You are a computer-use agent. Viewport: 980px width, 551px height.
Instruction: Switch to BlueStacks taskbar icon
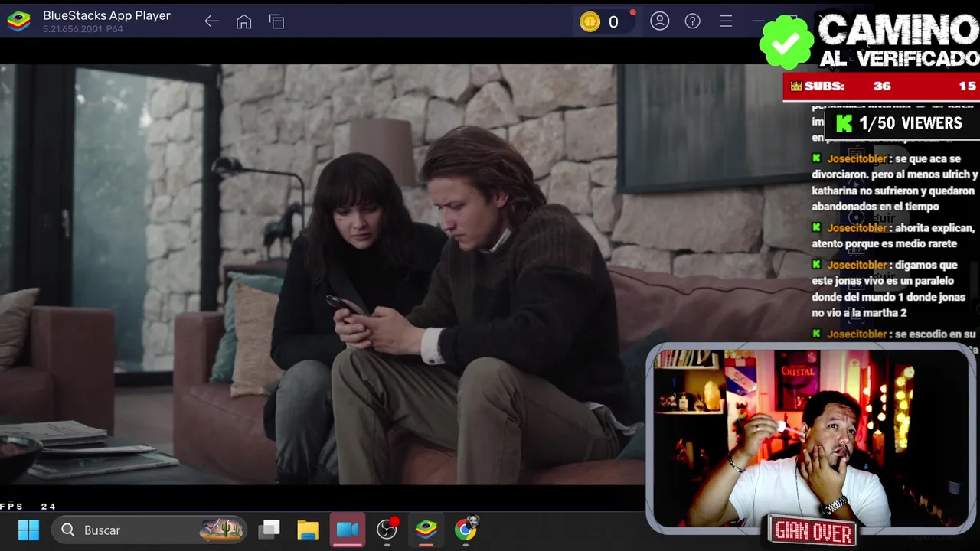pos(426,530)
